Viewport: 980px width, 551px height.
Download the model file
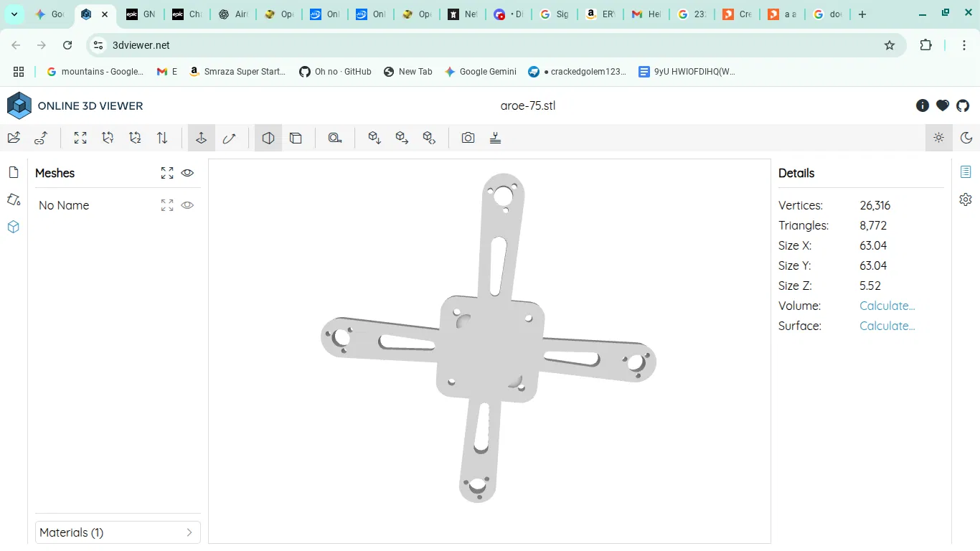374,138
